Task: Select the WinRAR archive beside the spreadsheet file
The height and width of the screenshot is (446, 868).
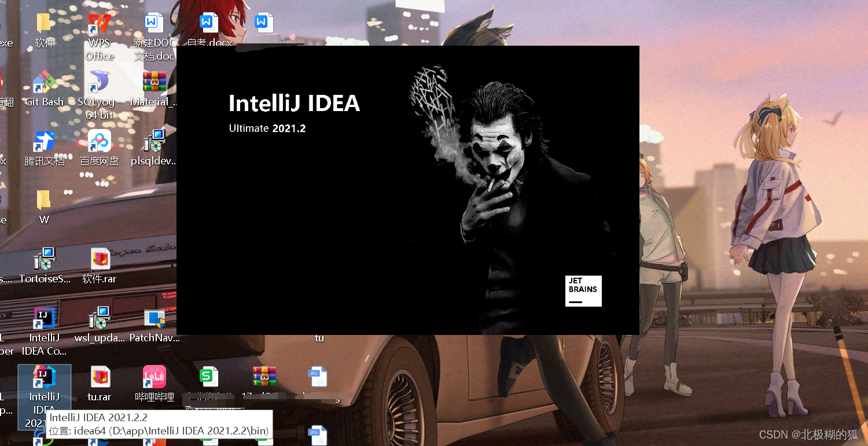Action: [264, 377]
